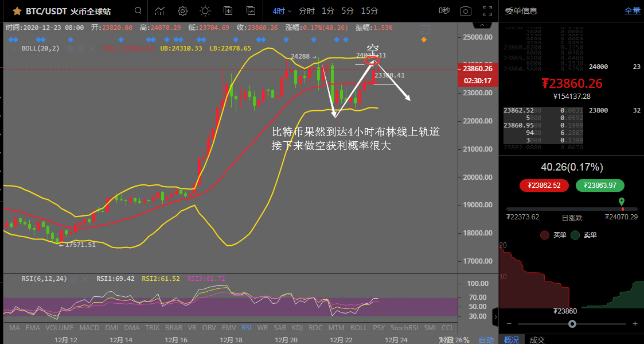
Task: Click the search magnifier icon
Action: (138, 11)
